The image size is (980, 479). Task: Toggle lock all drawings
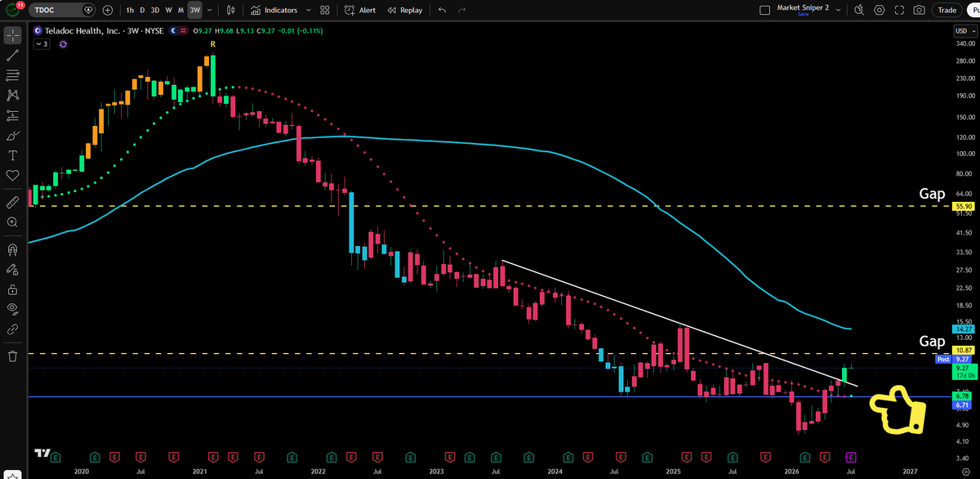point(12,289)
